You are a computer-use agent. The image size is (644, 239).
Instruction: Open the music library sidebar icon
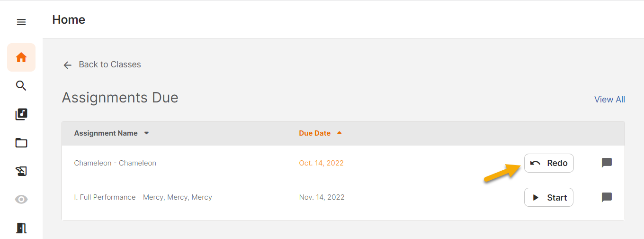(x=21, y=114)
